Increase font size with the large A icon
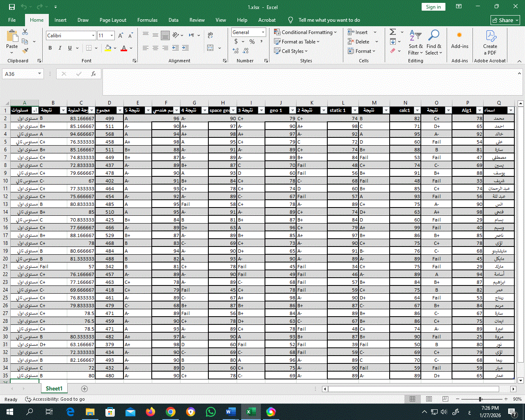Image resolution: width=525 pixels, height=420 pixels. 121,36
